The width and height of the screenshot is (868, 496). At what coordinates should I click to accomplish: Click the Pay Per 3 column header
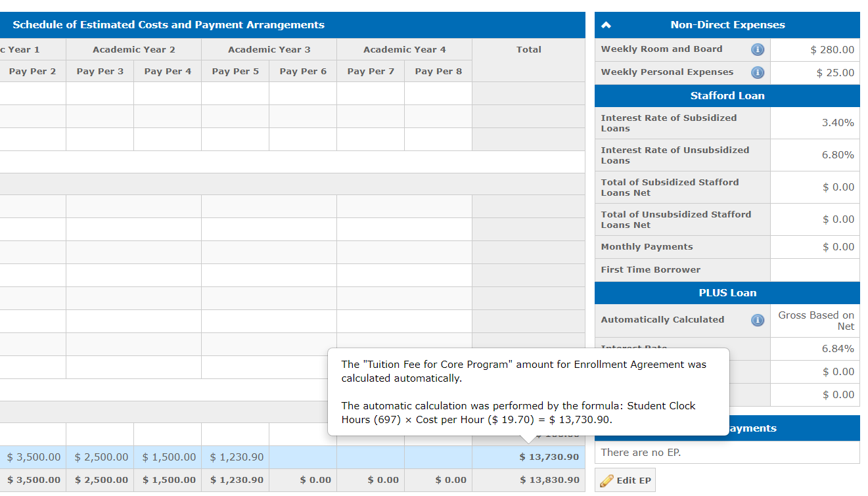click(x=100, y=72)
